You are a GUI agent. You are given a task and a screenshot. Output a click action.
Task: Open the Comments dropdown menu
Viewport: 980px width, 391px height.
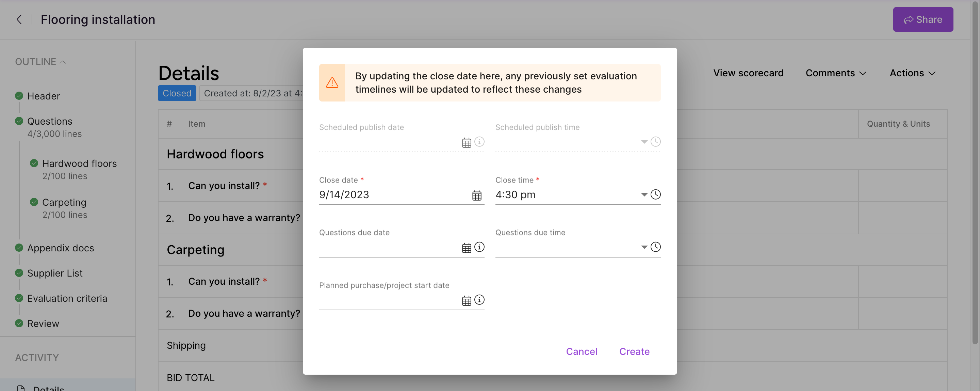tap(836, 73)
